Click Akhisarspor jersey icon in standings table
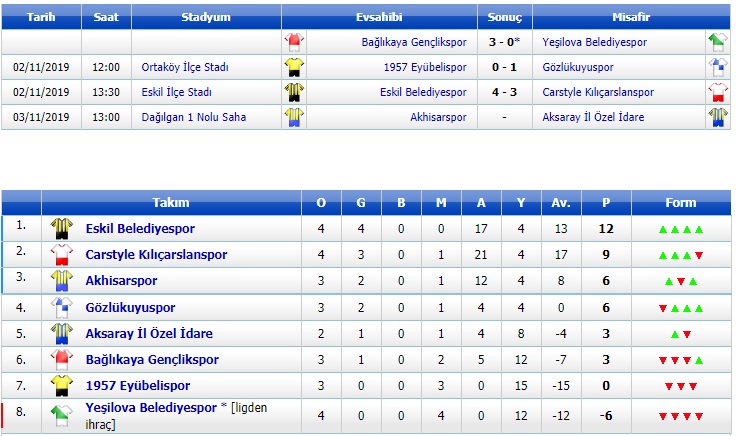 tap(62, 281)
